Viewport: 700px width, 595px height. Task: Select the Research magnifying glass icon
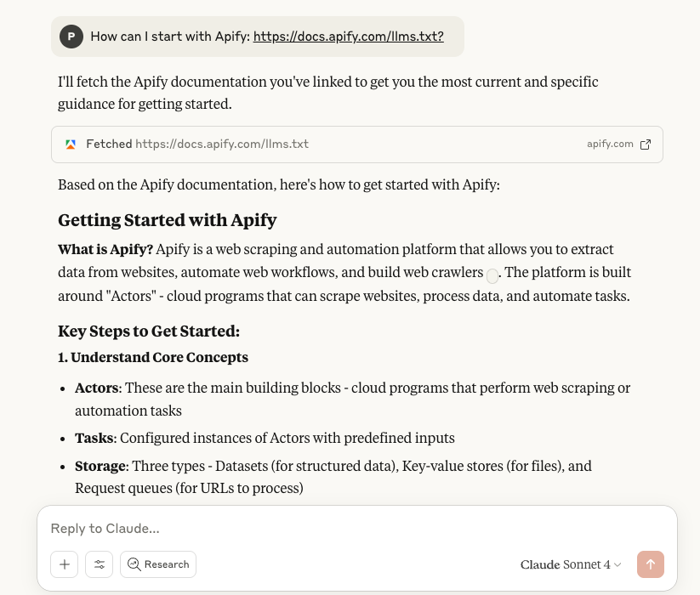tap(134, 564)
